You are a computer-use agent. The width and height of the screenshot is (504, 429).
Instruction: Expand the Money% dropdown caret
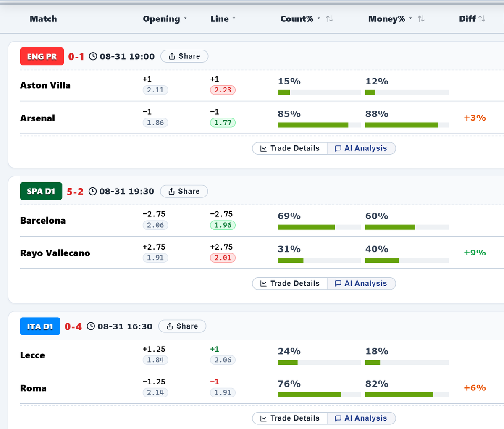click(x=410, y=19)
